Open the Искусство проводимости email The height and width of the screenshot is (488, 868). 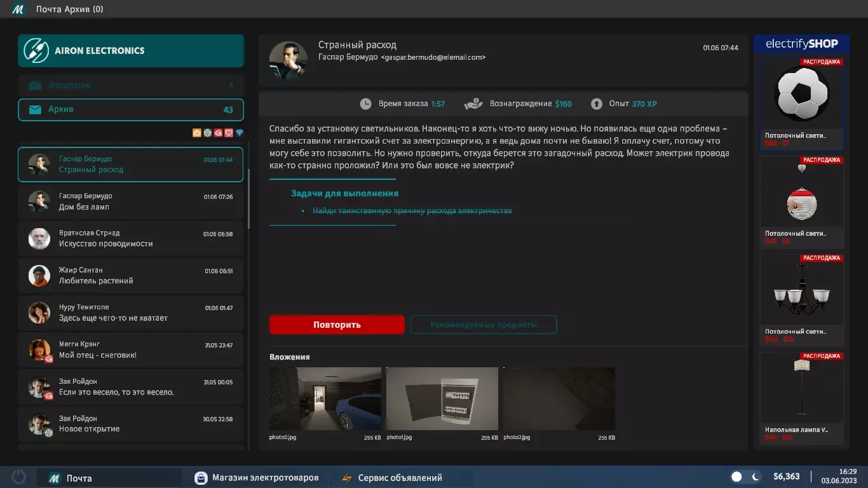tap(131, 238)
